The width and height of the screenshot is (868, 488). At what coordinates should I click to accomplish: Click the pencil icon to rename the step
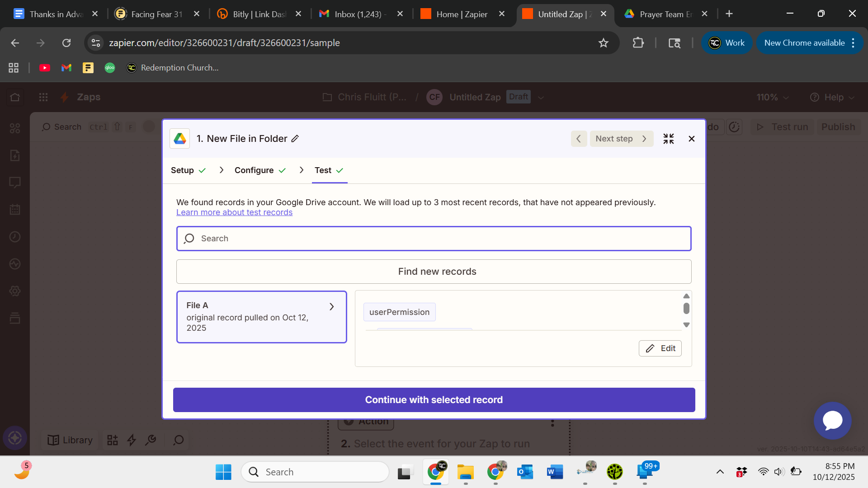pyautogui.click(x=295, y=139)
